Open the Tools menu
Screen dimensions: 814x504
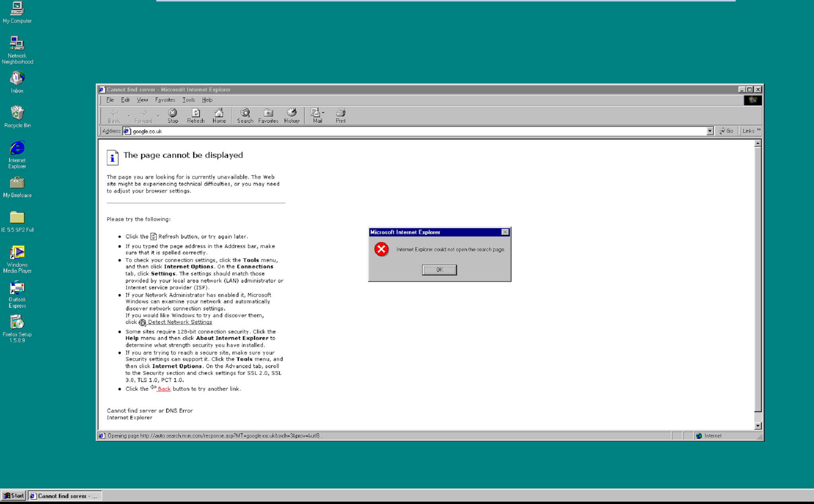(188, 100)
